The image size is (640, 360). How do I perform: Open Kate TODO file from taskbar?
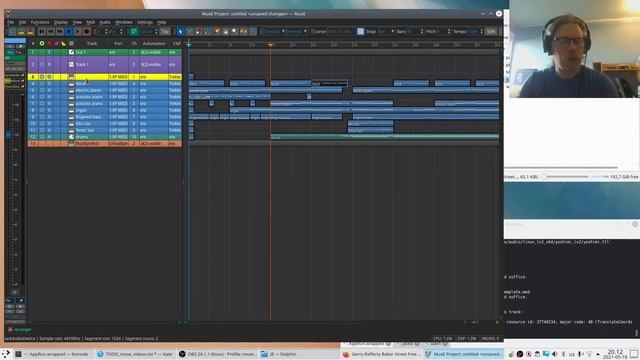pyautogui.click(x=135, y=354)
